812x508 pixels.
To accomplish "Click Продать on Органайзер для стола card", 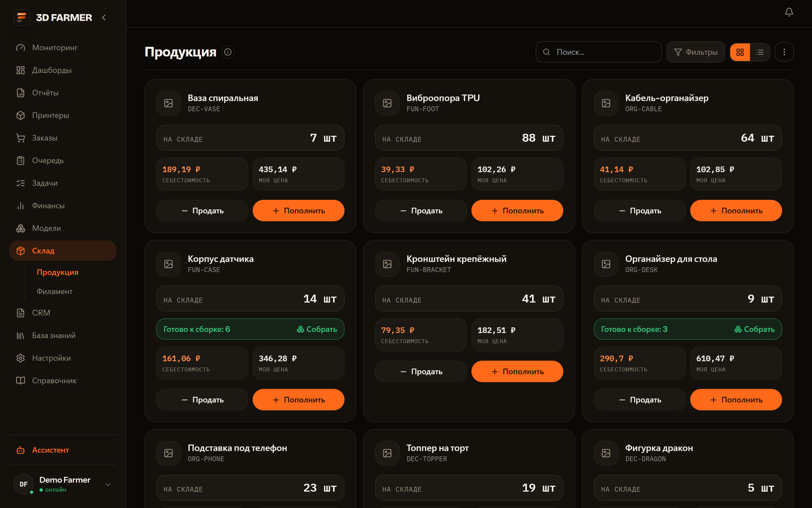I will [639, 400].
